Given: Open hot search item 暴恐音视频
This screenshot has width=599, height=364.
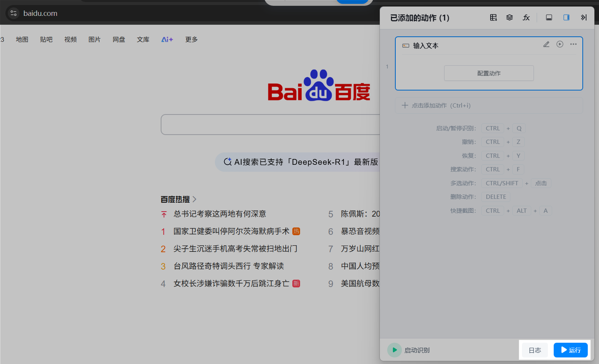Looking at the screenshot, I should tap(360, 231).
